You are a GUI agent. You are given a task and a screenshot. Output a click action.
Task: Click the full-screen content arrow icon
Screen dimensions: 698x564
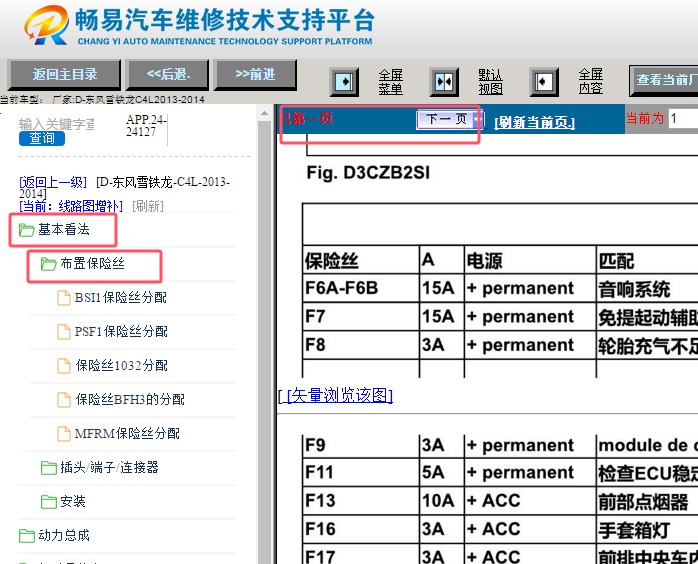pos(544,82)
